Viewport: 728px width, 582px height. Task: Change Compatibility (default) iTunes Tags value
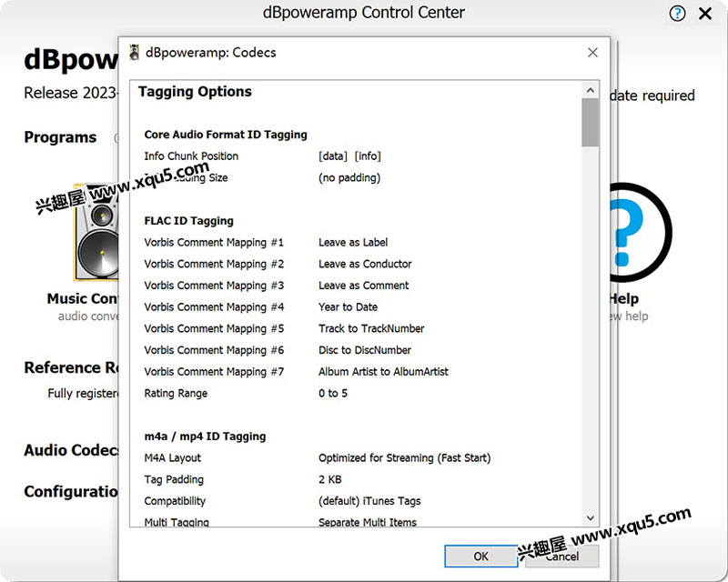pyautogui.click(x=369, y=501)
